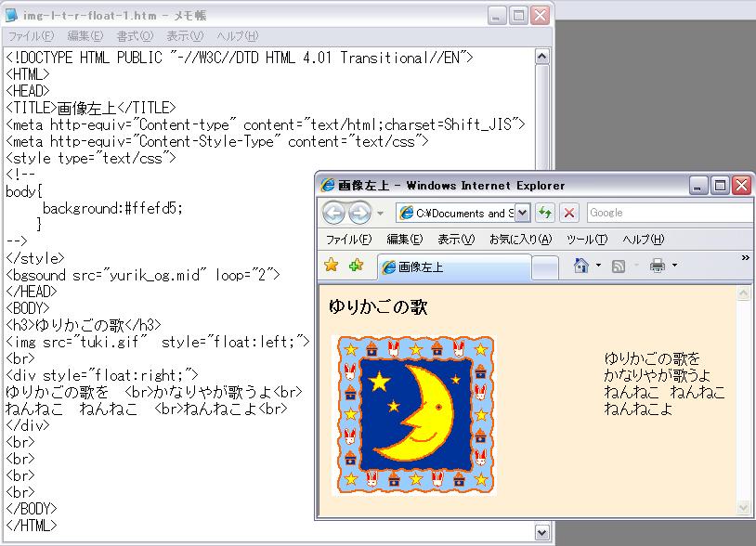Click the lyrics line かなりやが歌うよ
The image size is (756, 546).
(657, 375)
